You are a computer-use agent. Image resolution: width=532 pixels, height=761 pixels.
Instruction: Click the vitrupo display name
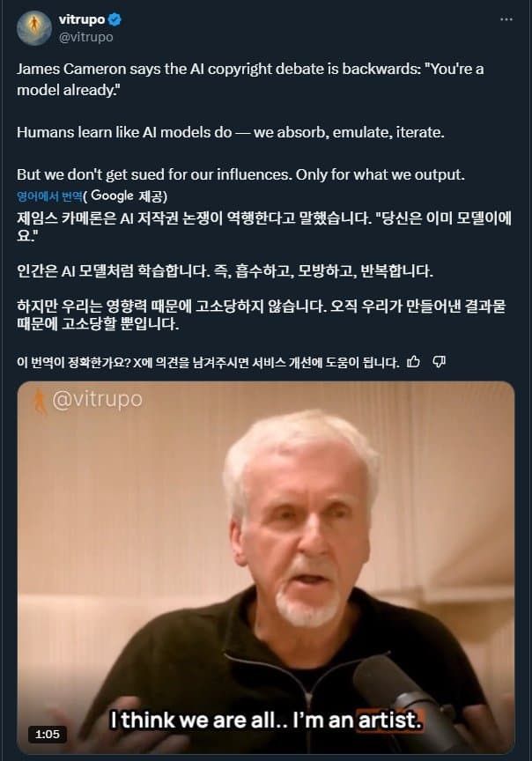click(x=82, y=19)
